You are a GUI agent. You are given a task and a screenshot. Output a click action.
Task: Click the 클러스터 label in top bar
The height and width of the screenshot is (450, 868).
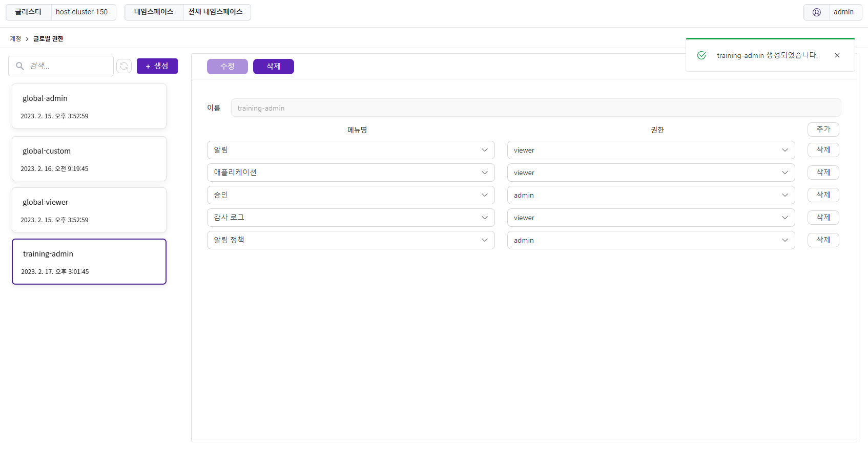tap(28, 12)
